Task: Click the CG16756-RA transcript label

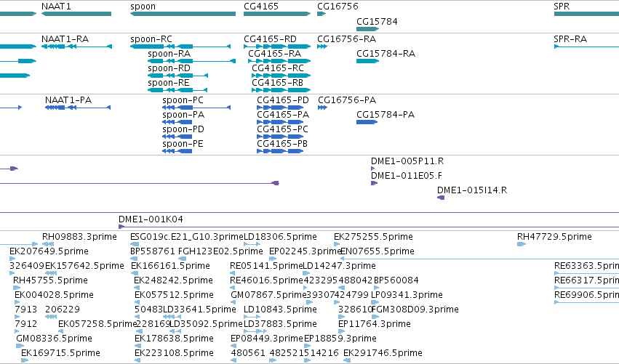Action: click(347, 39)
